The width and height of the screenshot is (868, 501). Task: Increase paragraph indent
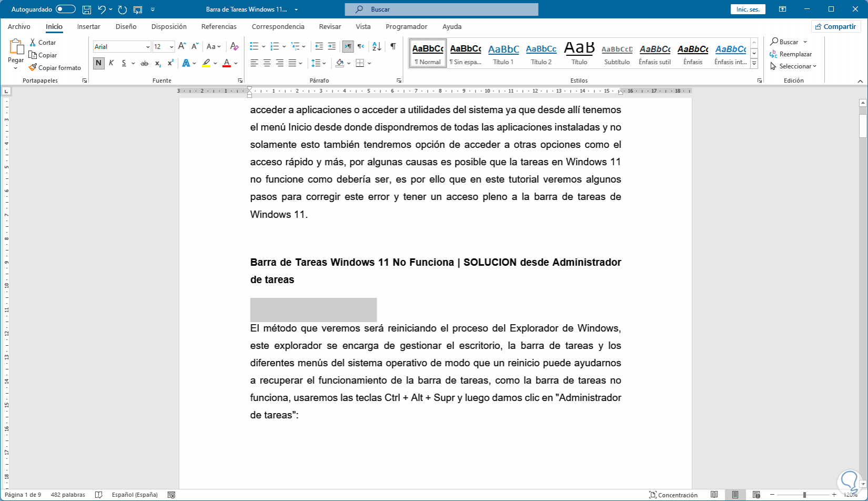coord(331,46)
